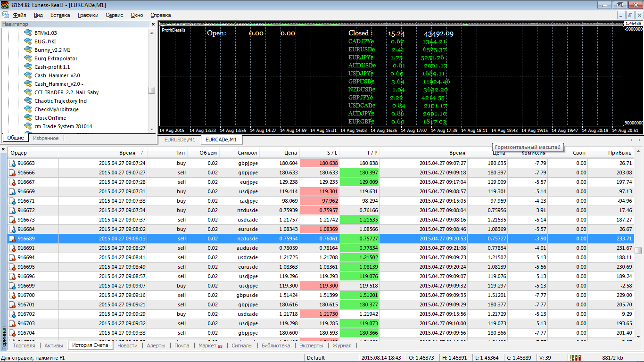Sort by S / L column header
Image resolution: width=644 pixels, height=362 pixels.
pos(320,153)
